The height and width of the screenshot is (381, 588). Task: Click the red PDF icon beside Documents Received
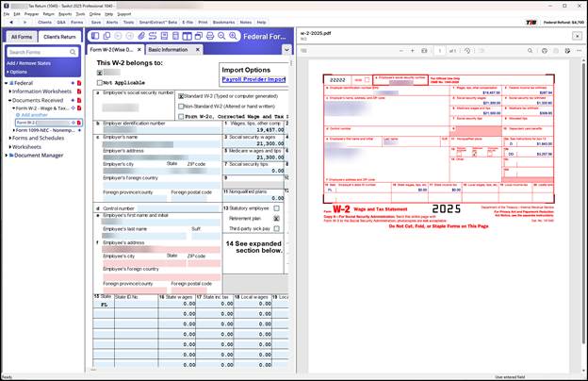coord(79,100)
